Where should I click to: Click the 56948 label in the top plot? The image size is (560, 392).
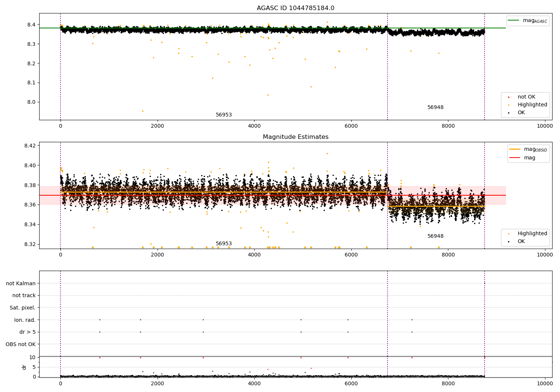click(435, 108)
